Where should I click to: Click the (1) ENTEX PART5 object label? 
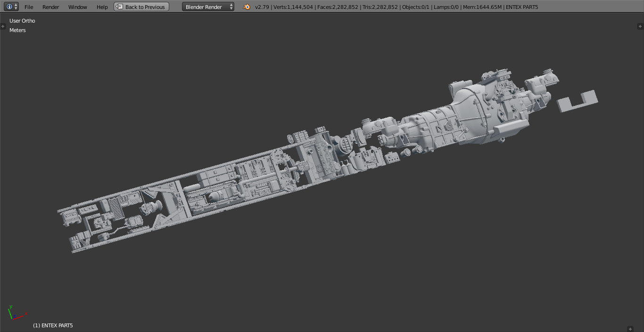53,325
